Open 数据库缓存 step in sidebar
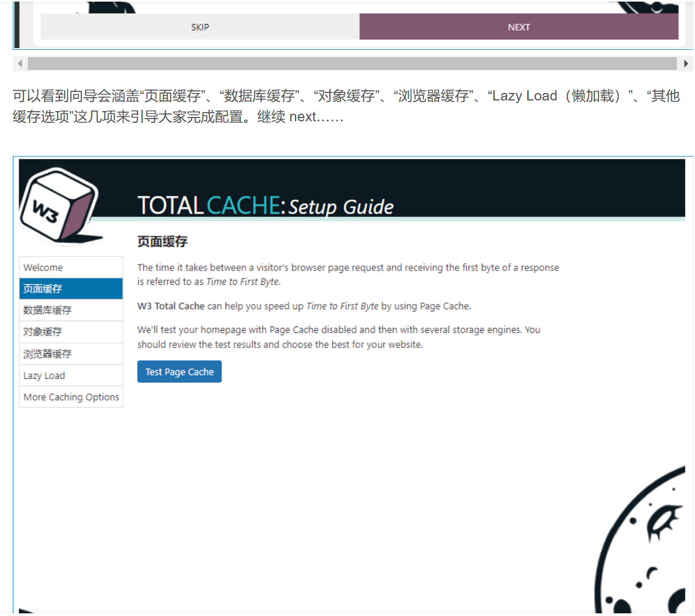Screen dimensions: 695x616 pyautogui.click(x=71, y=310)
